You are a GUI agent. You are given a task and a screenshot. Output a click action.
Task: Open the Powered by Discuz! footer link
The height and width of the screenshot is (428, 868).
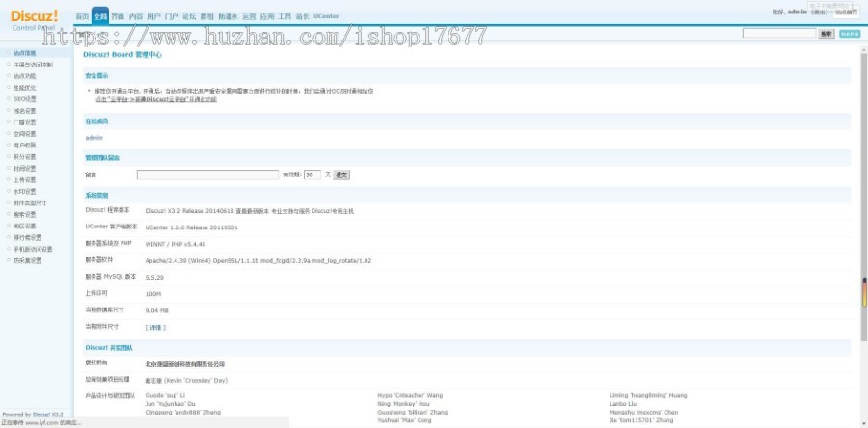point(47,415)
